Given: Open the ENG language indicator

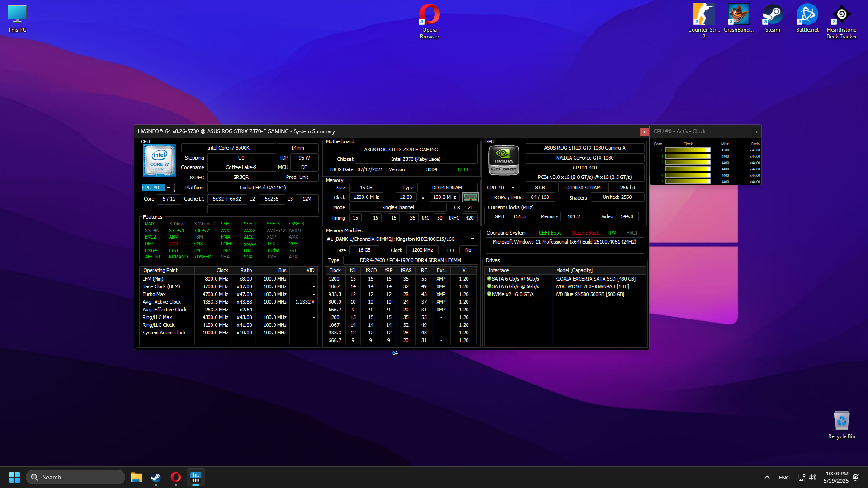Looking at the screenshot, I should (784, 477).
